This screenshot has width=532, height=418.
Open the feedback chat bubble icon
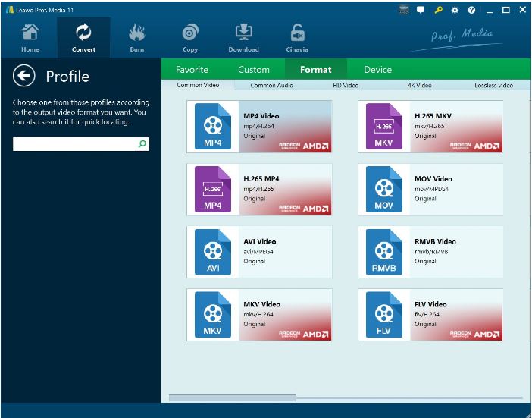(x=421, y=10)
